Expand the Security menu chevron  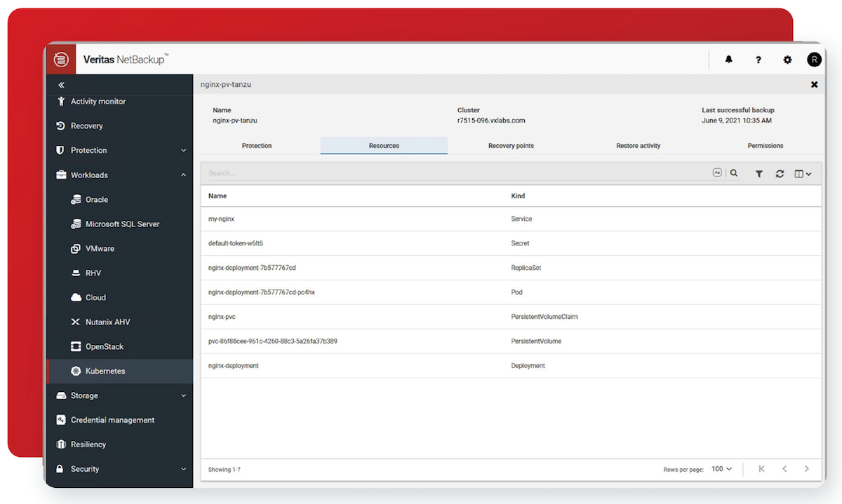(184, 469)
